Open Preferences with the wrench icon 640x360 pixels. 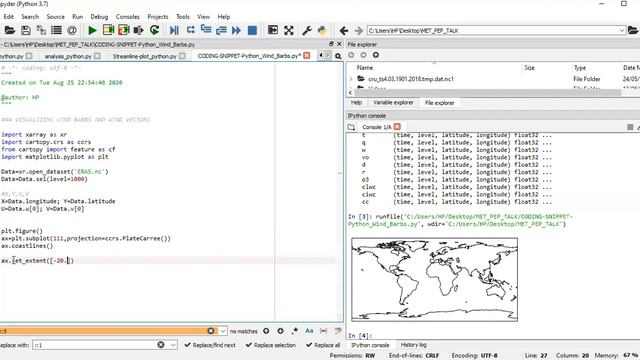[x=307, y=30]
